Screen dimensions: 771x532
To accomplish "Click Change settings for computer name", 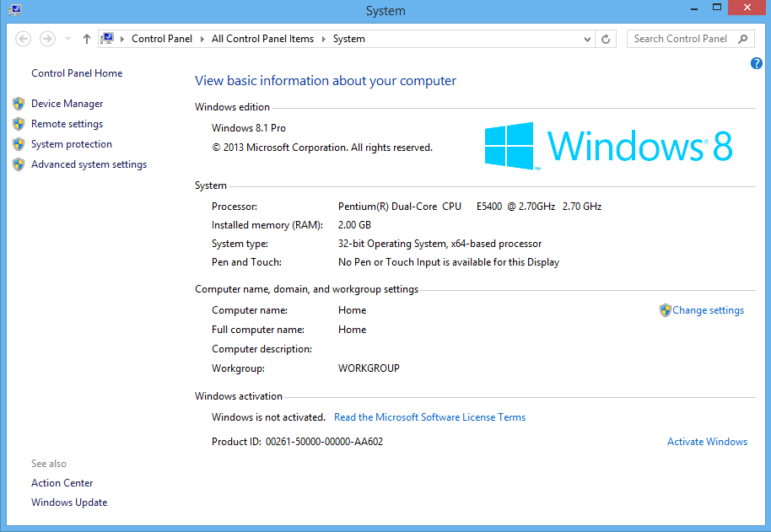I will (x=708, y=310).
